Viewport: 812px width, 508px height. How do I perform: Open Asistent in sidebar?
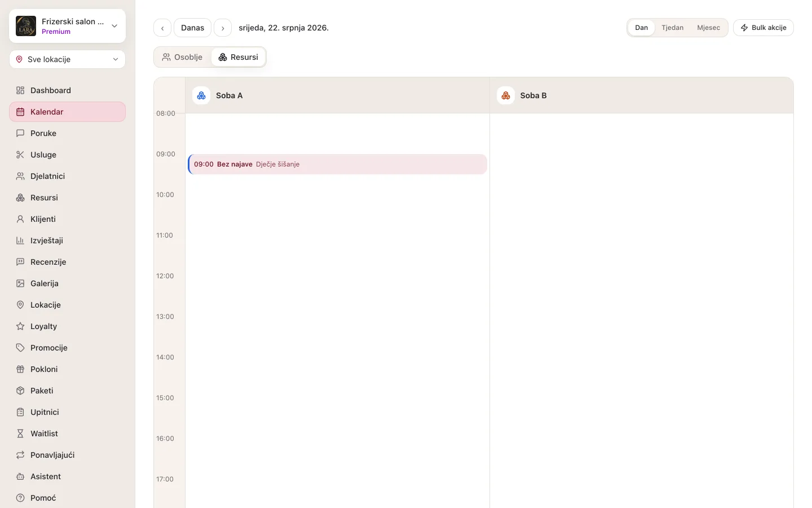pyautogui.click(x=68, y=476)
